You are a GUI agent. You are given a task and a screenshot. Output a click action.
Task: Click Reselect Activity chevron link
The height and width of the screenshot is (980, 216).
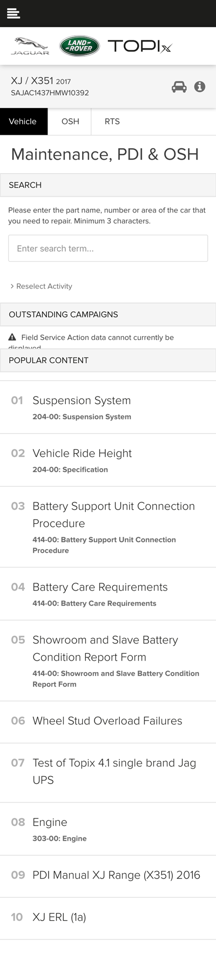pos(41,286)
